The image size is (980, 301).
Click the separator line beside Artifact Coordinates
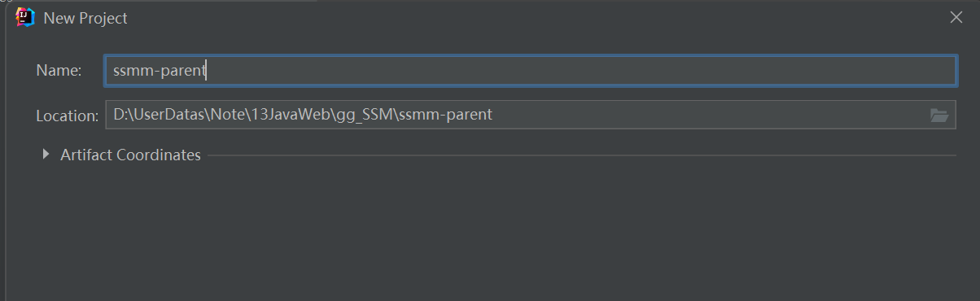click(581, 155)
